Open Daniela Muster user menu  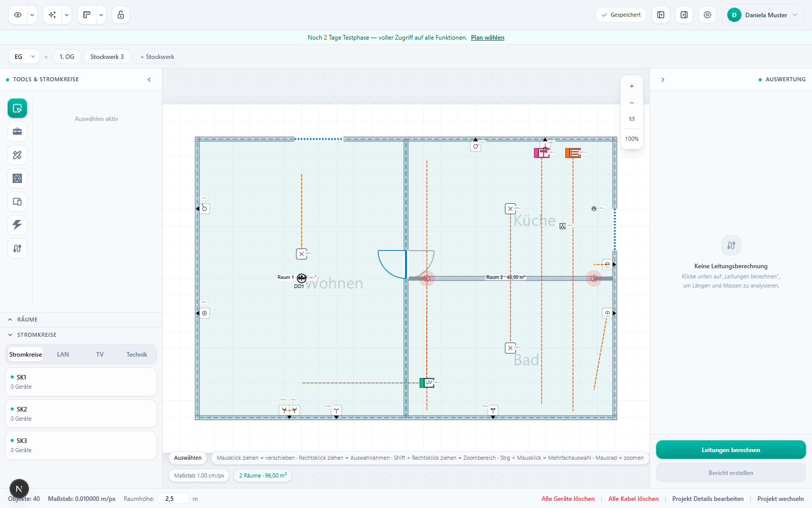click(763, 15)
